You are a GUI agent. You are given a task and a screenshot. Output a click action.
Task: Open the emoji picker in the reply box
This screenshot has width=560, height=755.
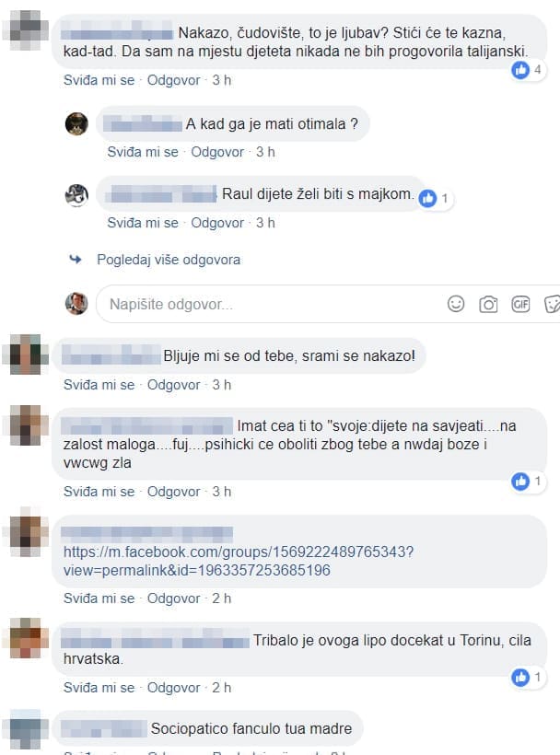456,304
